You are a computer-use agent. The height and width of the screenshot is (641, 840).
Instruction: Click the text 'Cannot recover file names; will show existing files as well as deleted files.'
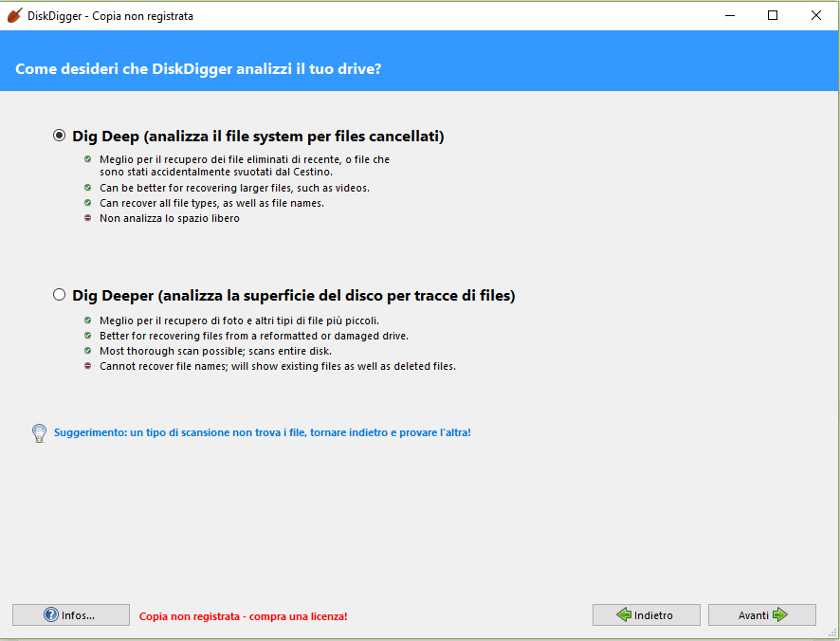(x=278, y=366)
